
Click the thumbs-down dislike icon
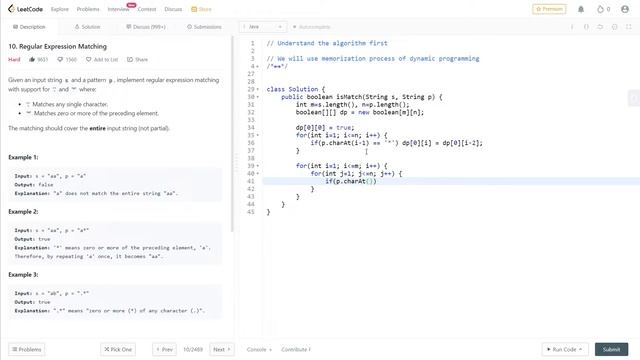[x=60, y=60]
